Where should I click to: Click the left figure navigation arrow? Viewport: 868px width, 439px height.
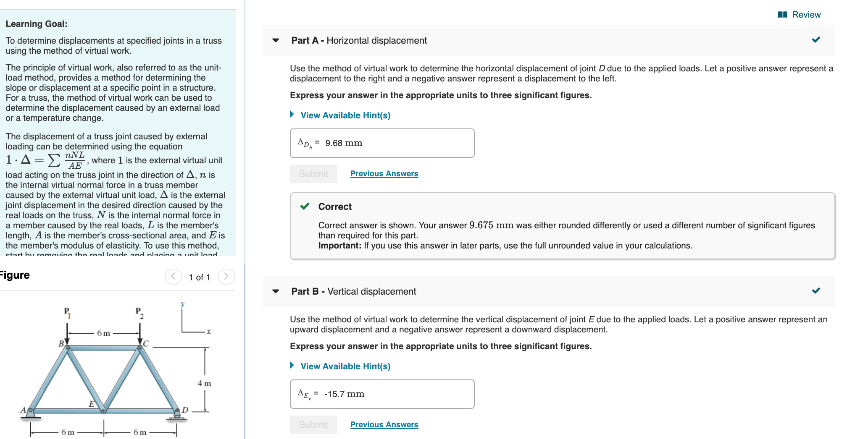(173, 277)
